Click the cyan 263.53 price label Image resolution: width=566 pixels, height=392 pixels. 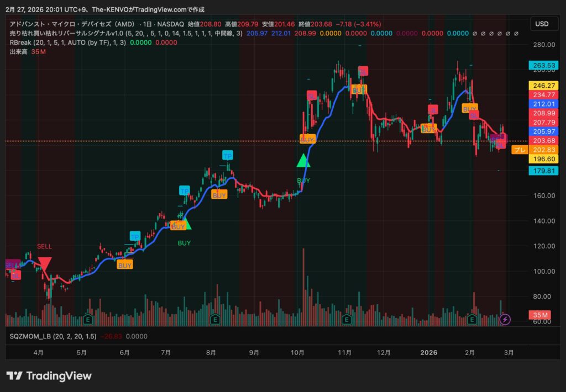pos(544,66)
